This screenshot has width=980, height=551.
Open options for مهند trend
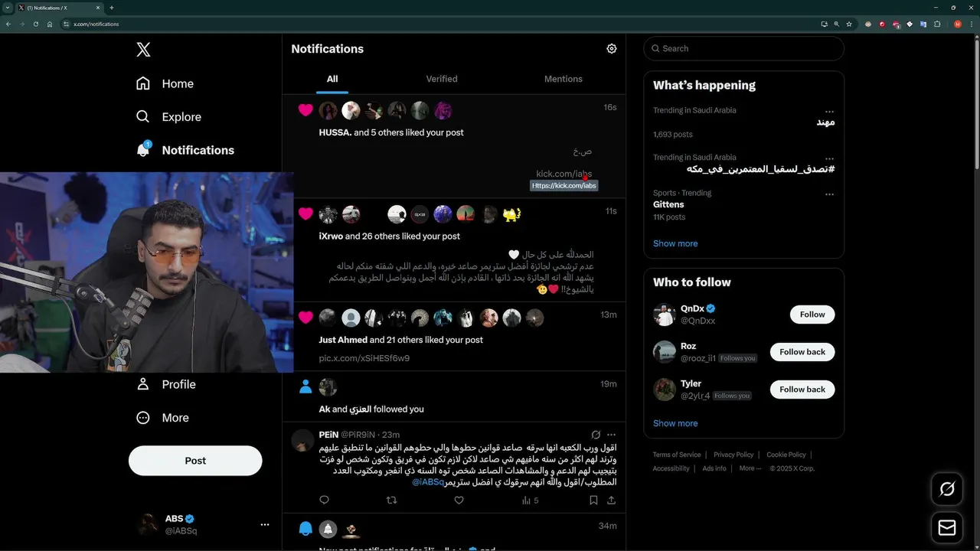[x=829, y=112]
